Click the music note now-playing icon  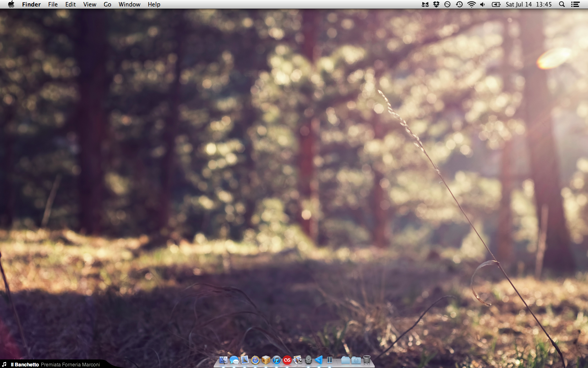pos(4,364)
